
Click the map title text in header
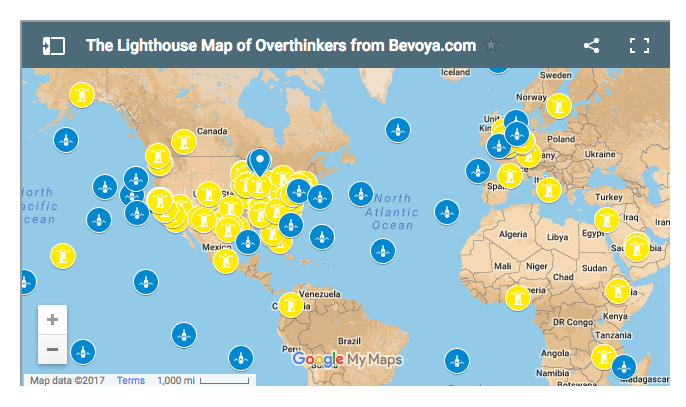(282, 46)
